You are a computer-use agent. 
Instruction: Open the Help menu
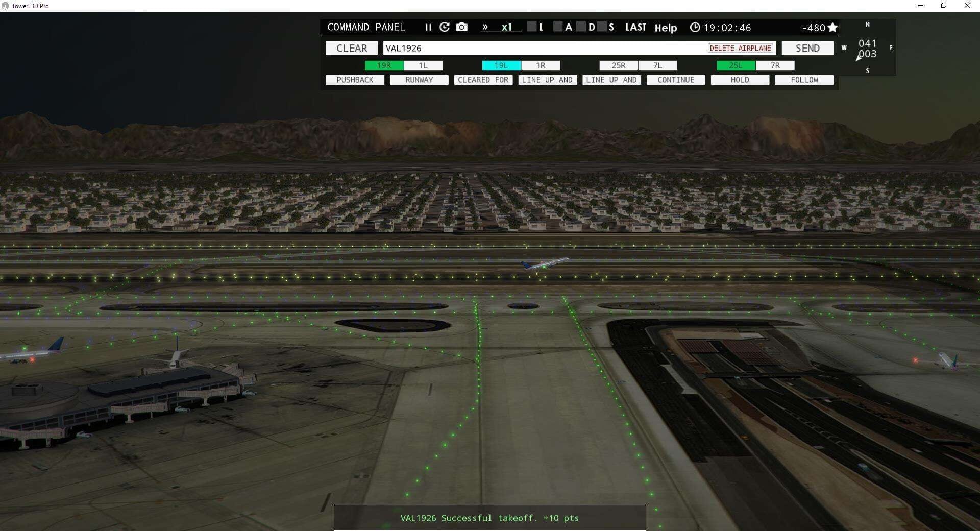click(x=665, y=28)
